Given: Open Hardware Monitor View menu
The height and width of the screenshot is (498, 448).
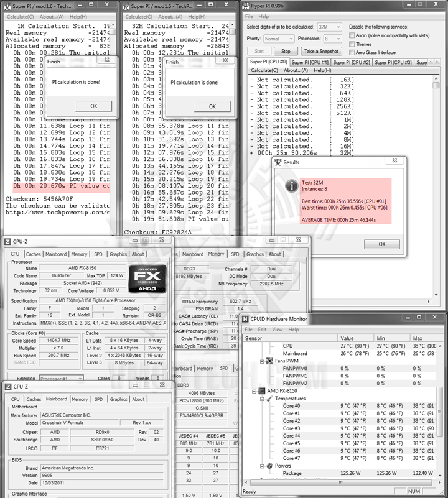Looking at the screenshot, I should point(278,330).
